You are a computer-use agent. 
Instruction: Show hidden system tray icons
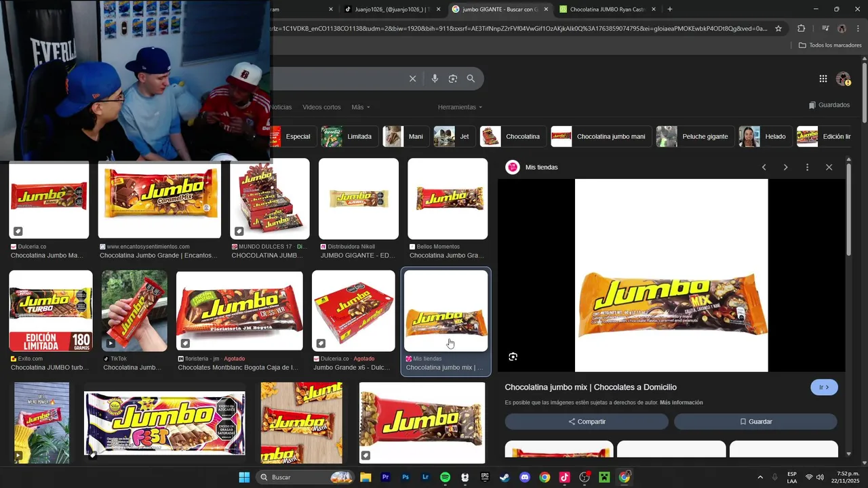(x=759, y=477)
